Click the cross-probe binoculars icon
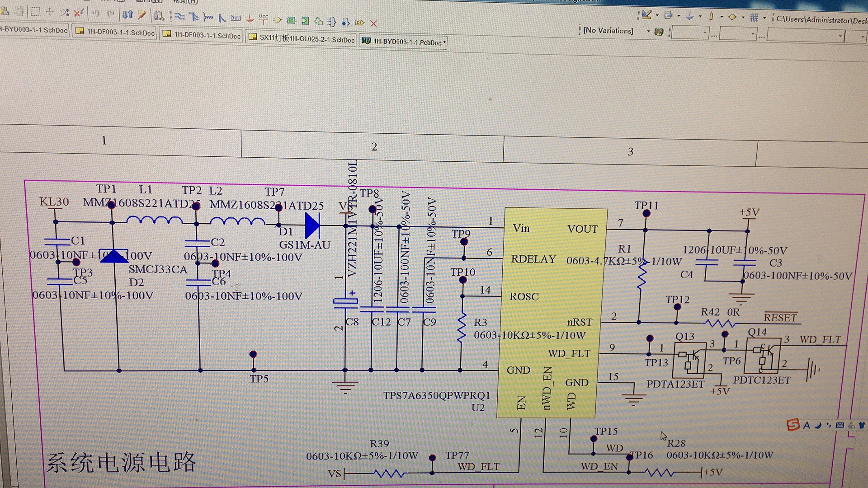The height and width of the screenshot is (488, 868). point(159,16)
